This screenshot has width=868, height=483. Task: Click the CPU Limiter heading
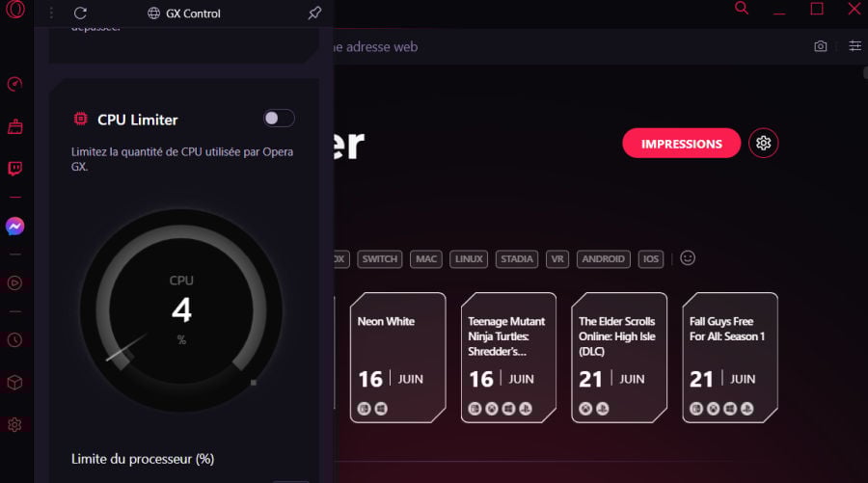[x=137, y=120]
